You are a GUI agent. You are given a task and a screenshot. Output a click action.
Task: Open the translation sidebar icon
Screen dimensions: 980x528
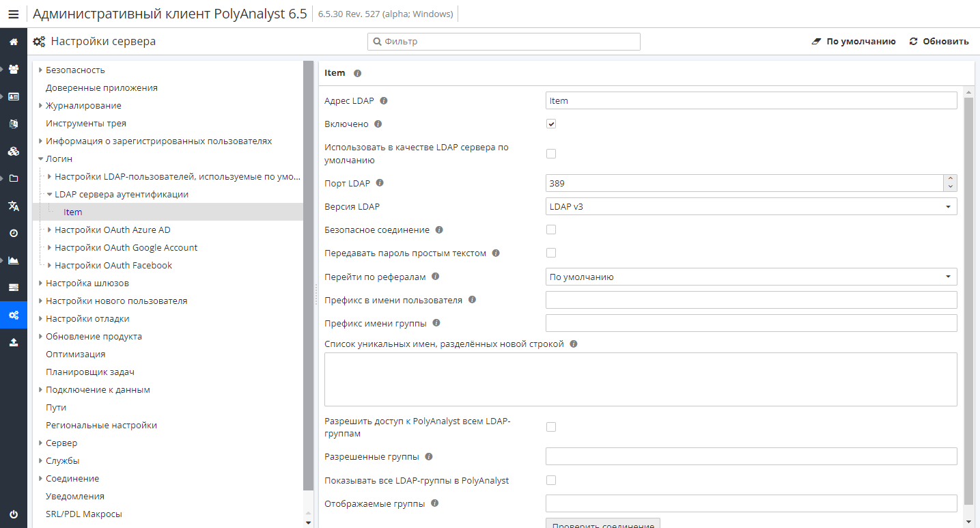tap(14, 206)
